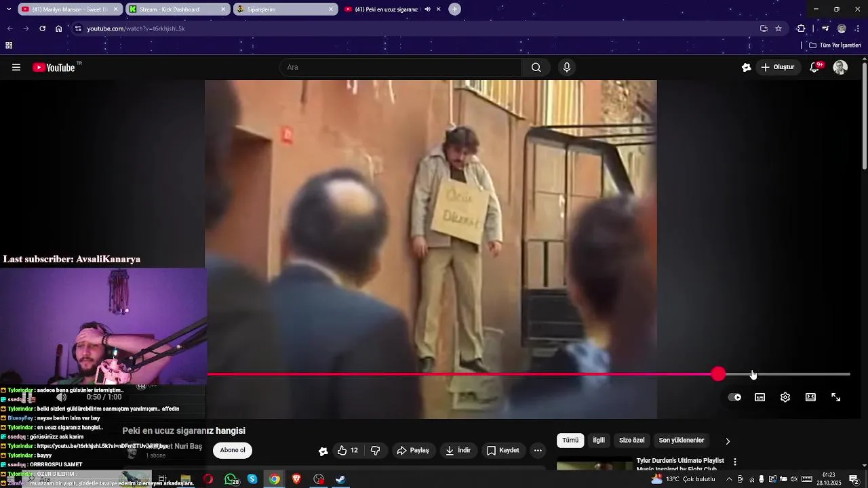
Task: Go to Chrome home page button
Action: (59, 28)
